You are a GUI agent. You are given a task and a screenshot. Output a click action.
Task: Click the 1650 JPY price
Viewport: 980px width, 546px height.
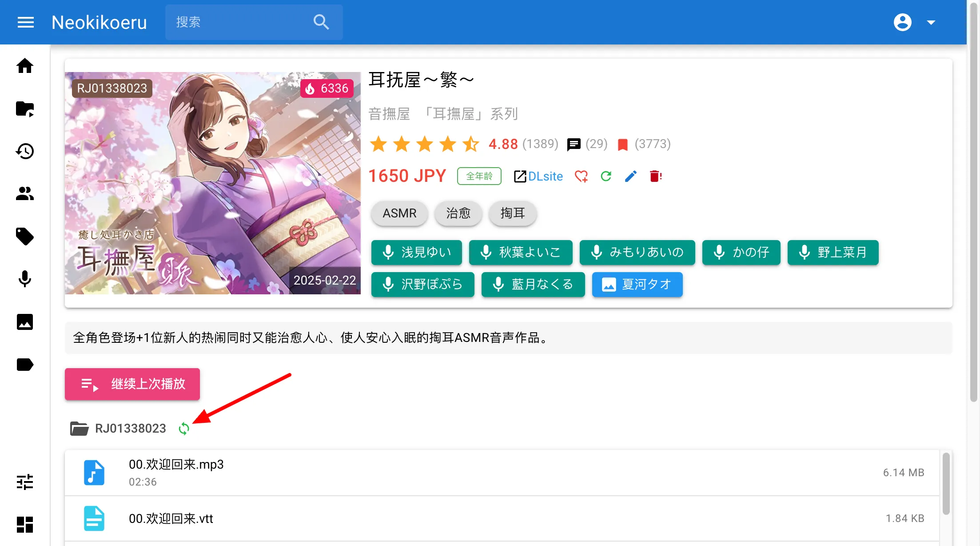tap(407, 176)
